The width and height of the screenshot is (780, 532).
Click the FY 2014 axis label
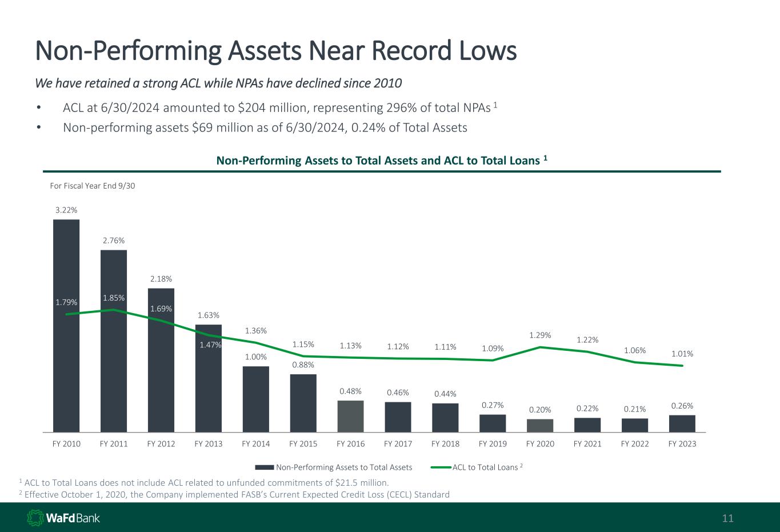[256, 443]
